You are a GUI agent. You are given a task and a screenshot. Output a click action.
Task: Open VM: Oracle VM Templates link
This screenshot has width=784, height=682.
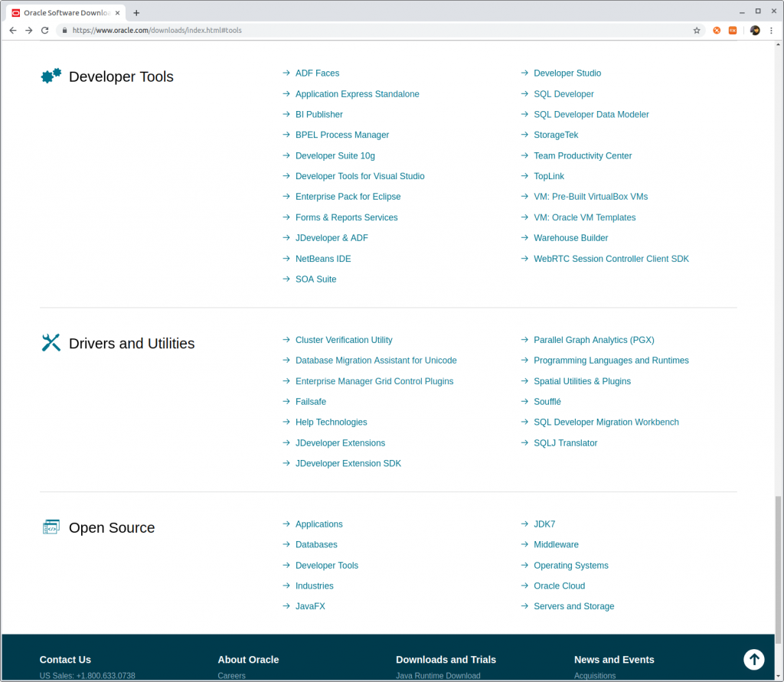click(584, 217)
